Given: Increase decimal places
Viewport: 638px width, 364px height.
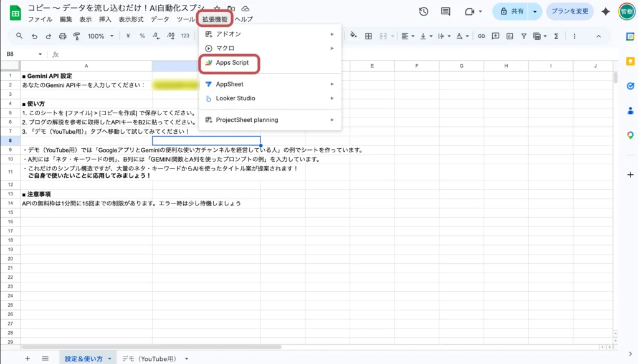Looking at the screenshot, I should click(171, 36).
